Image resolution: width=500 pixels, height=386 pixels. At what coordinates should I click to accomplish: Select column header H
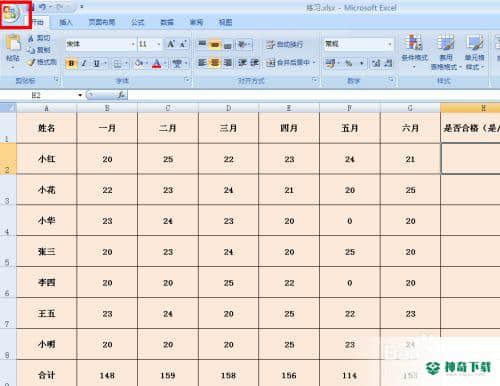[x=470, y=108]
